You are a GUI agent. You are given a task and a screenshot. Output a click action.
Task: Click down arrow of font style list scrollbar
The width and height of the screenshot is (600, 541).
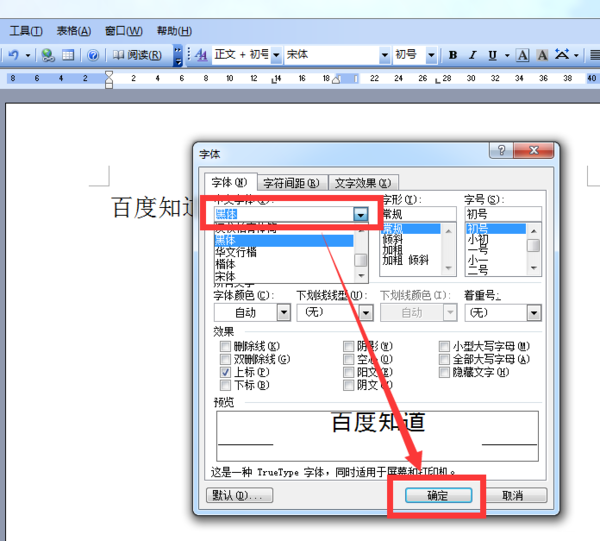(448, 268)
